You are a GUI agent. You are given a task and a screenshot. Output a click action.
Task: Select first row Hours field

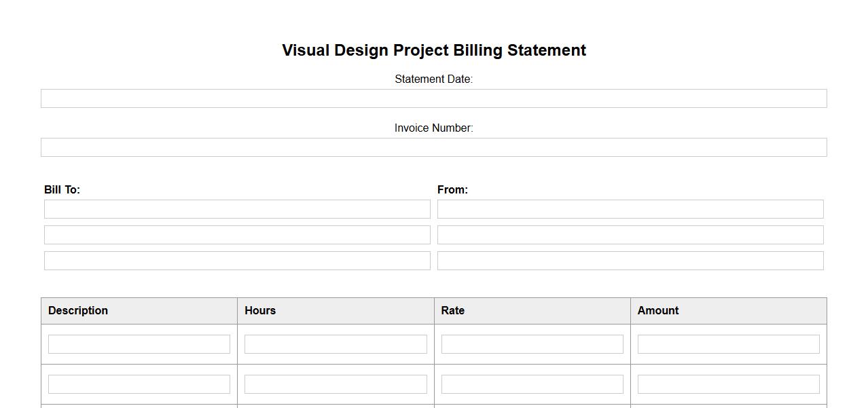(336, 344)
